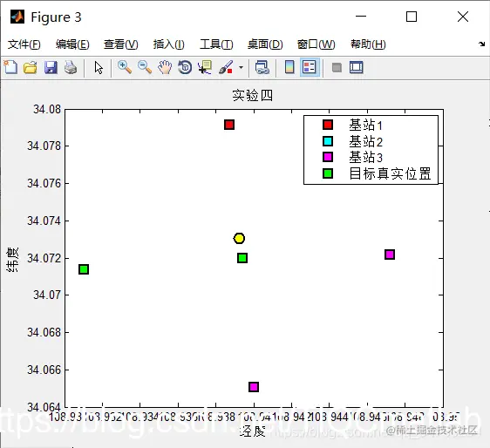Screen dimensions: 490x448
Task: Click the green 目标真实位置 legend swatch
Action: [x=328, y=173]
